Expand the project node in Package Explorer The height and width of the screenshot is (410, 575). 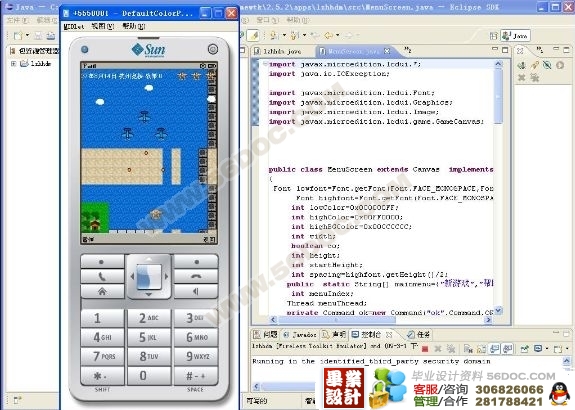[13, 63]
